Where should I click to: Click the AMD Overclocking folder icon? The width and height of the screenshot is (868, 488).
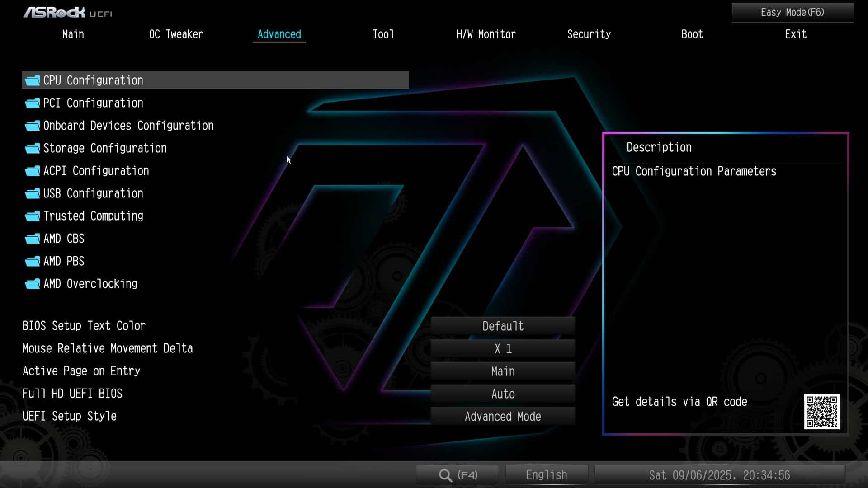pyautogui.click(x=32, y=284)
